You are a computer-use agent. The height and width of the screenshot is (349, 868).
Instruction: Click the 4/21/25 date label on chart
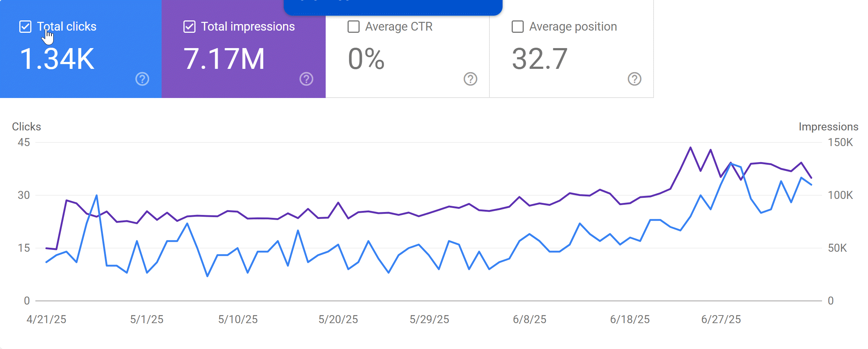[46, 319]
